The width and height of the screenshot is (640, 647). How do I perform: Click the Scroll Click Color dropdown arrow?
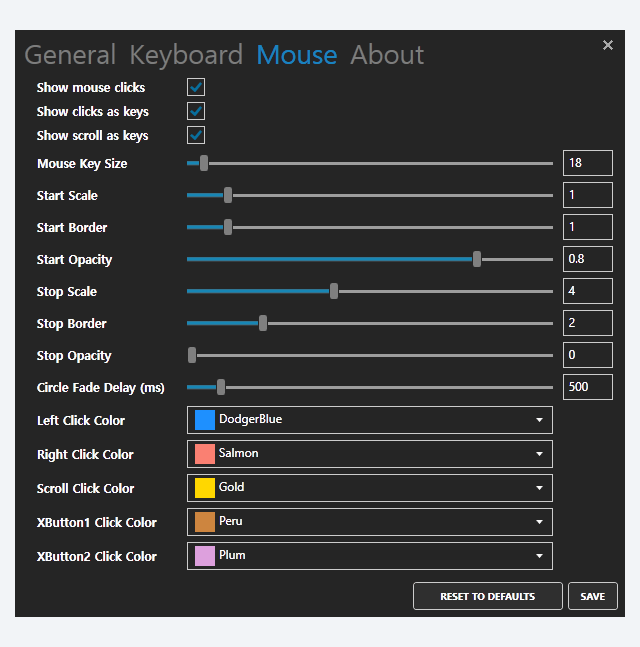pyautogui.click(x=539, y=488)
